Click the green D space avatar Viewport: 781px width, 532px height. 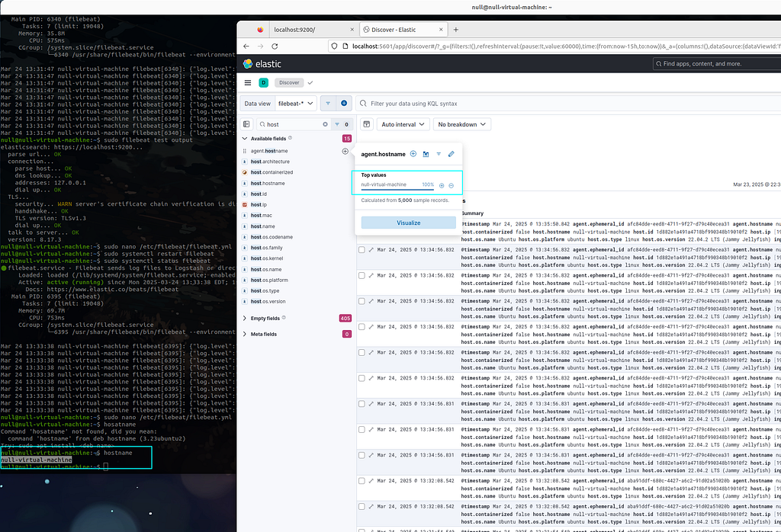[263, 82]
